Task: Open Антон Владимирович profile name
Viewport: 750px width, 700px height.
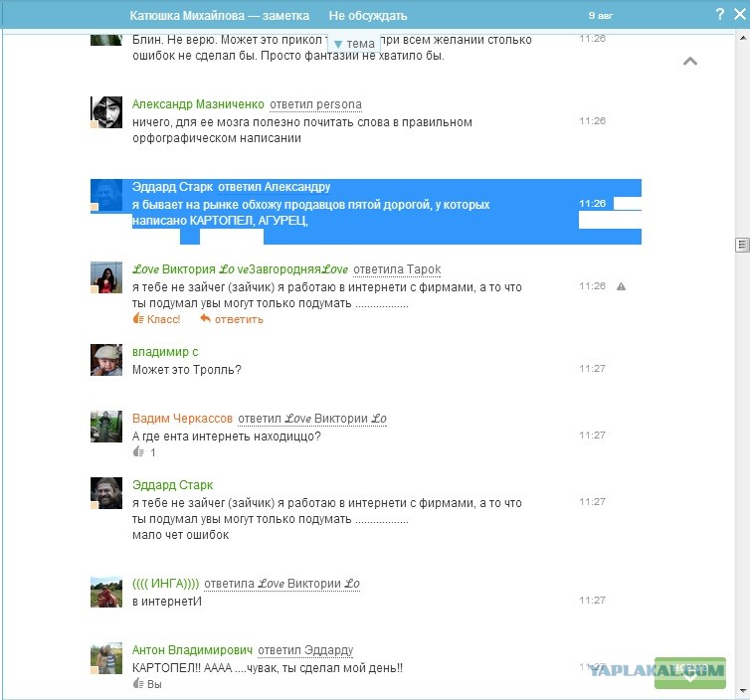Action: [192, 650]
